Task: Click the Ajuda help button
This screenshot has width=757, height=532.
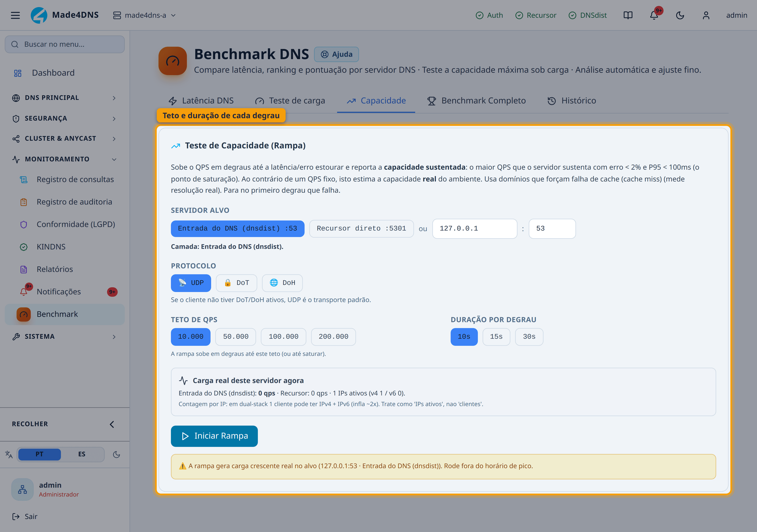Action: tap(336, 54)
